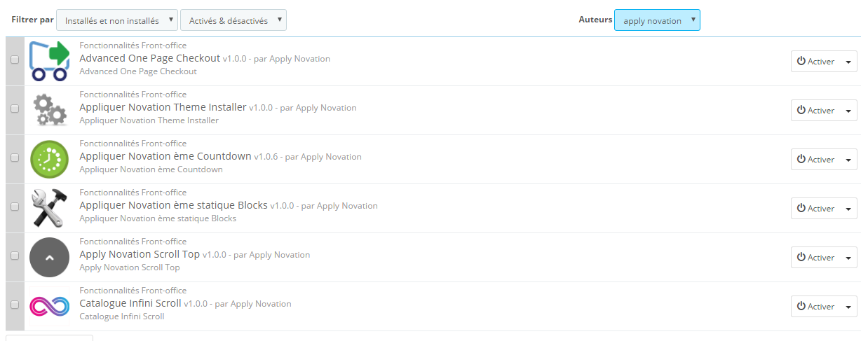
Task: Click the Scroll Top arrow circle icon
Action: tap(49, 257)
